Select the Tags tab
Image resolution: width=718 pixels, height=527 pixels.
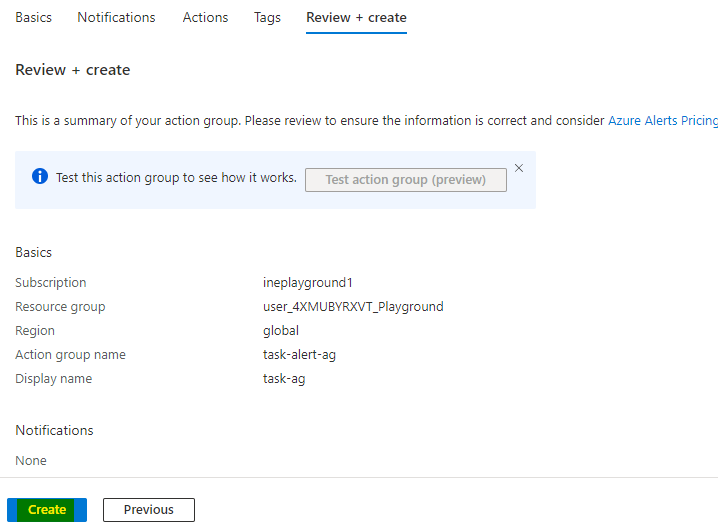click(x=267, y=18)
